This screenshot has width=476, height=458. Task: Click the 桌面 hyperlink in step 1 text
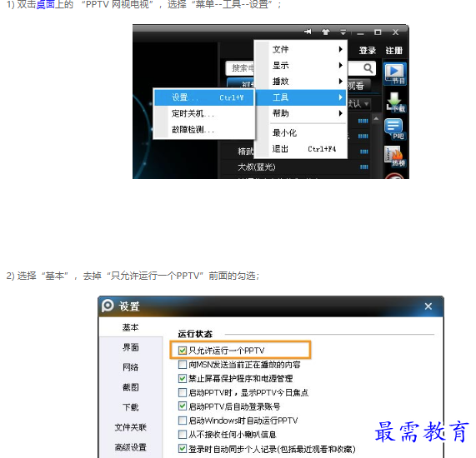pyautogui.click(x=45, y=5)
